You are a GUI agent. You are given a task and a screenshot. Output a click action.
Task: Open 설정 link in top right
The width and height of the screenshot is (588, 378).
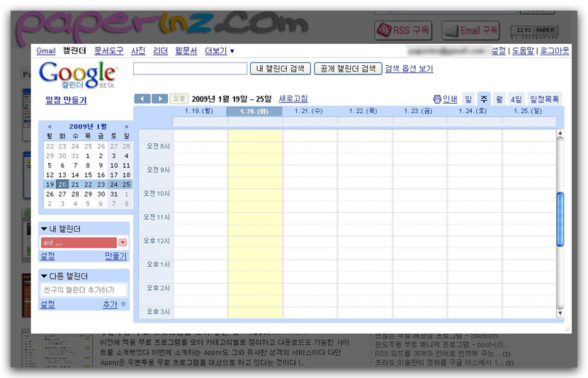pyautogui.click(x=499, y=50)
